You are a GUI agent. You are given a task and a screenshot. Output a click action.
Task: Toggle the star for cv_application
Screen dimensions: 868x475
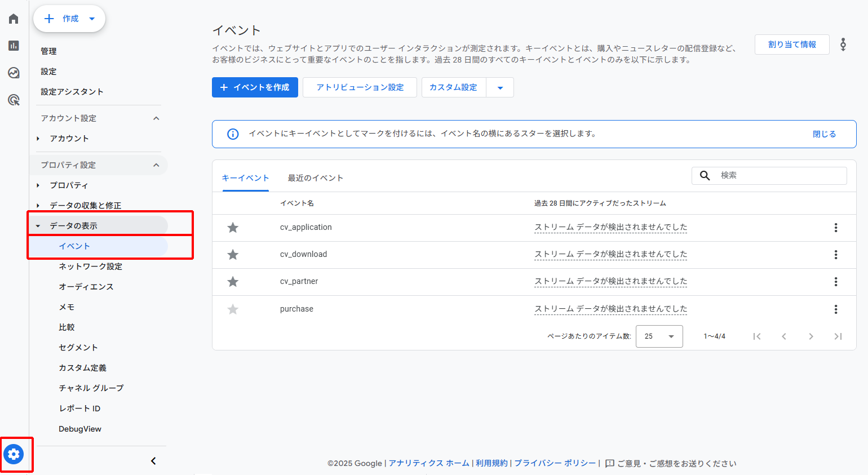(233, 227)
